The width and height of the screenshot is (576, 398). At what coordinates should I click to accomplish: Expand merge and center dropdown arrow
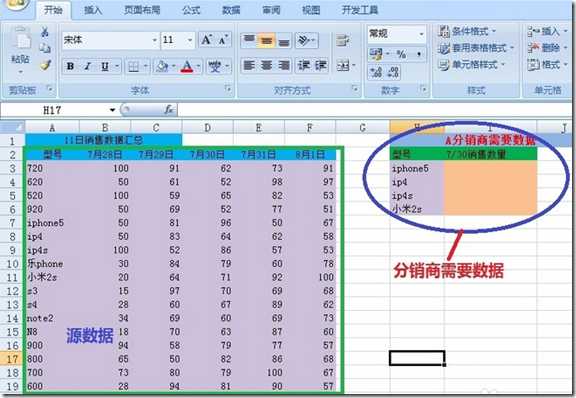click(x=354, y=66)
